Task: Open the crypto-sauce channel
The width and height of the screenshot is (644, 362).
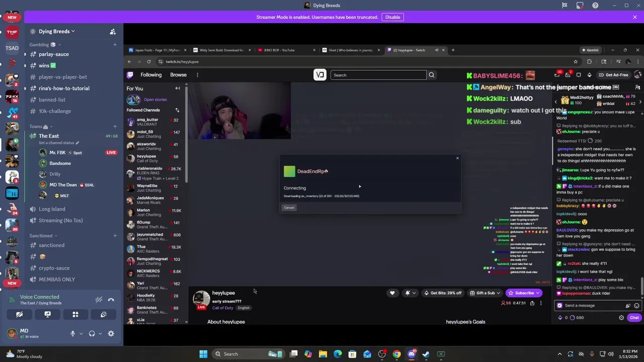Action: tap(54, 268)
